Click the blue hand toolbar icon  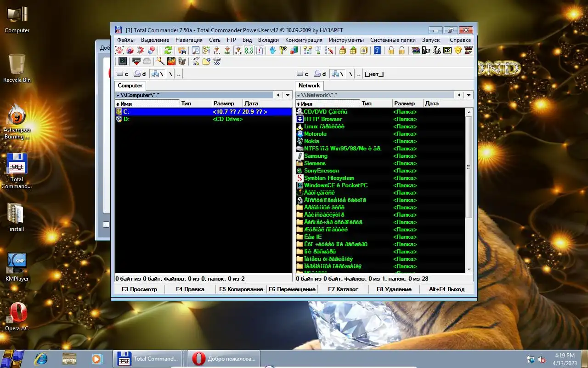pos(273,50)
